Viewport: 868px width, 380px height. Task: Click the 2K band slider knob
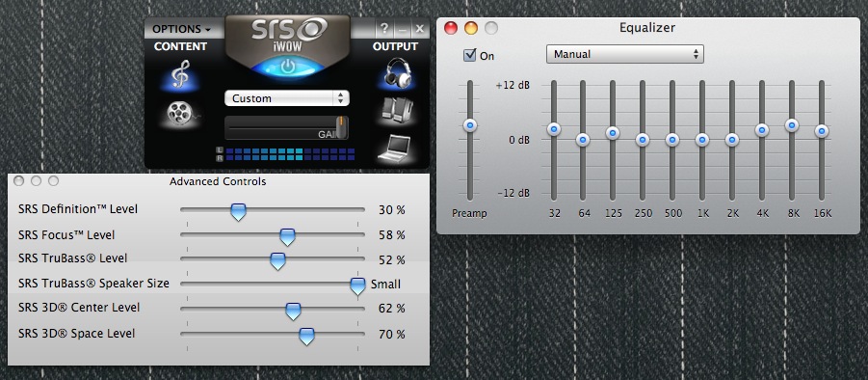point(732,140)
